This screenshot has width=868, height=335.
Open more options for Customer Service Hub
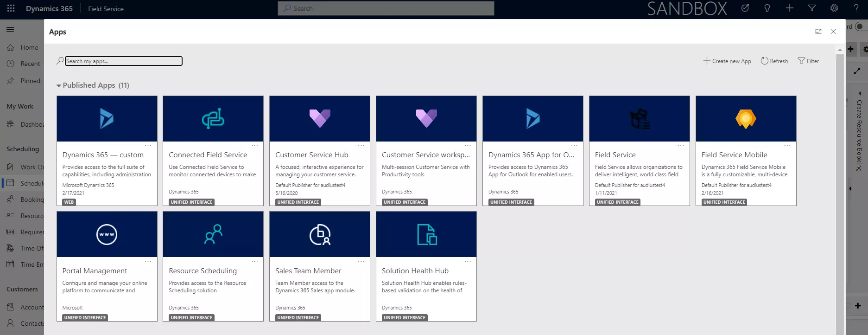(x=361, y=146)
